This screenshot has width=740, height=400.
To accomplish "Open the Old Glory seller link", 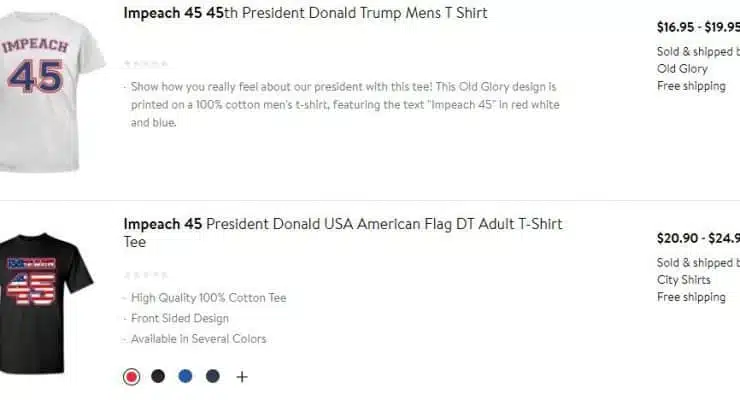I will click(x=682, y=69).
